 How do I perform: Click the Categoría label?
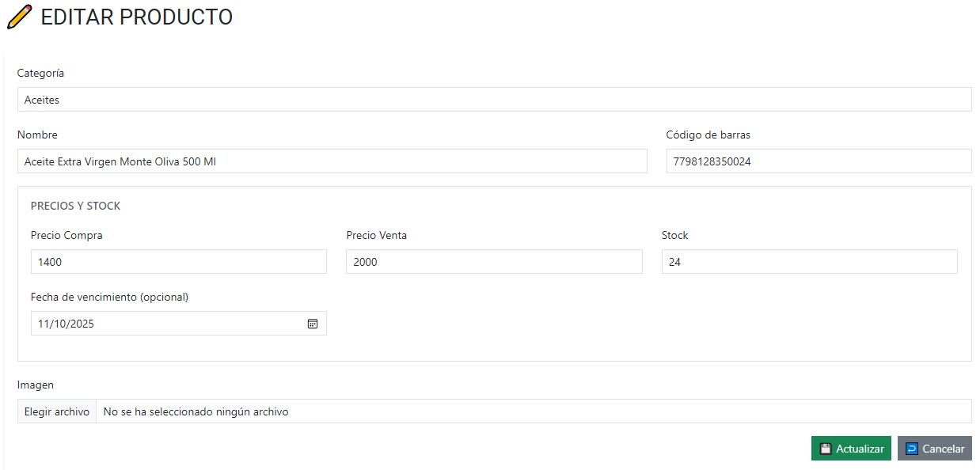pos(40,73)
